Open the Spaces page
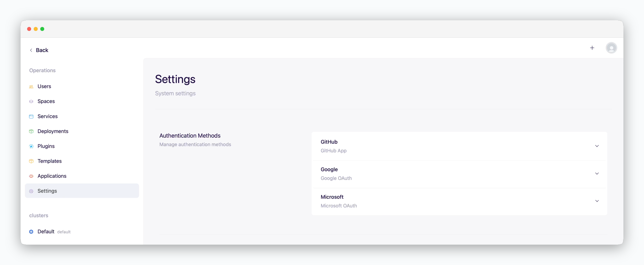The height and width of the screenshot is (265, 644). [82, 101]
